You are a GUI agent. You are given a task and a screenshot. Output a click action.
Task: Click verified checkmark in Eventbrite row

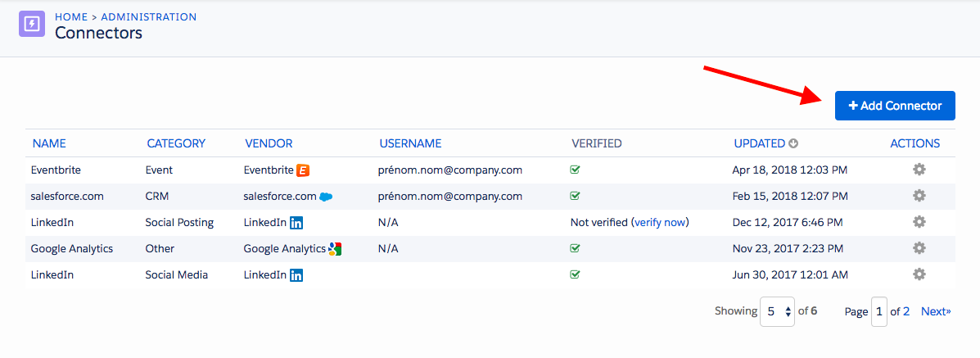pos(575,170)
